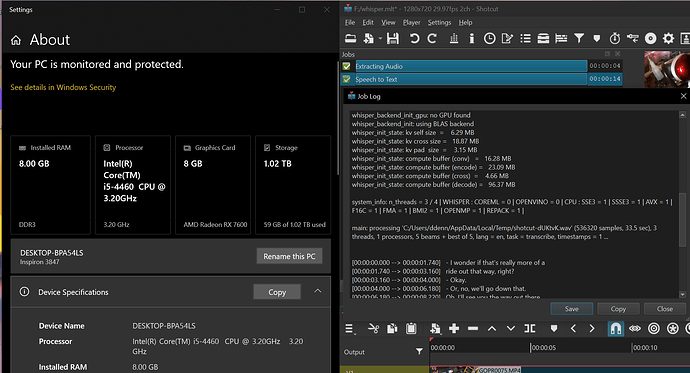
Task: Open Files panel drawer icon
Action: 543,39
